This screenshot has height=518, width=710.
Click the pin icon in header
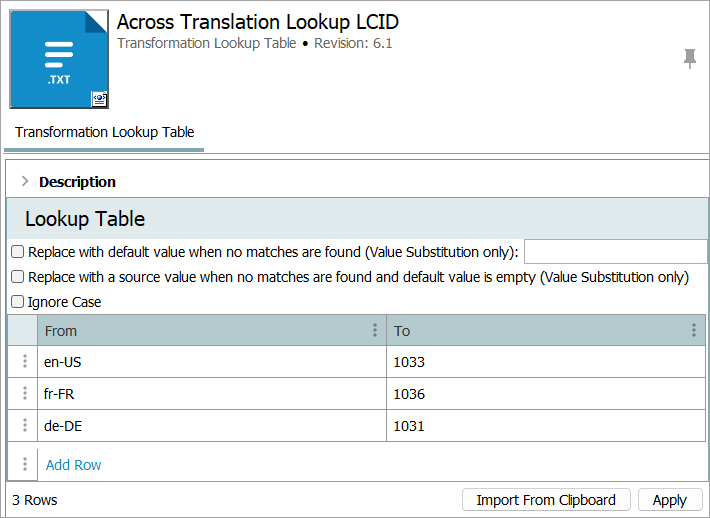[x=690, y=59]
